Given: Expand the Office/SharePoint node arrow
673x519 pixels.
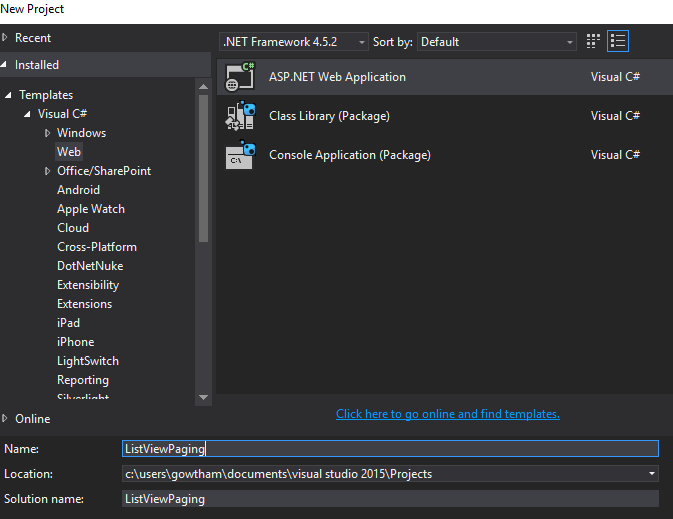Looking at the screenshot, I should 47,171.
